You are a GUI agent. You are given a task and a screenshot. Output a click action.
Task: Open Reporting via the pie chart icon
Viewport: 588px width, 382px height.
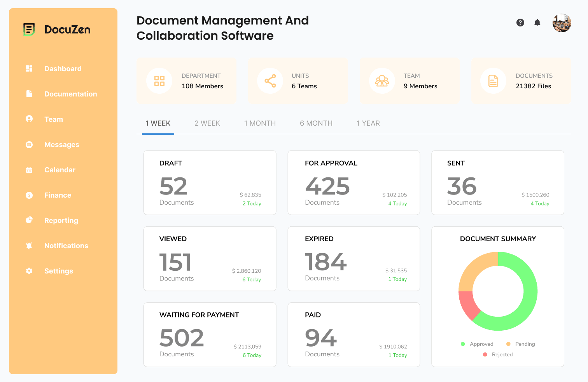click(x=29, y=220)
